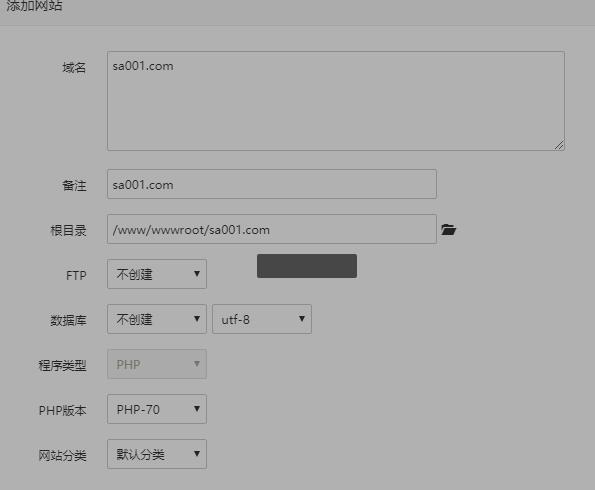The width and height of the screenshot is (595, 490).
Task: Click the dark gray tooltip box
Action: pos(307,266)
